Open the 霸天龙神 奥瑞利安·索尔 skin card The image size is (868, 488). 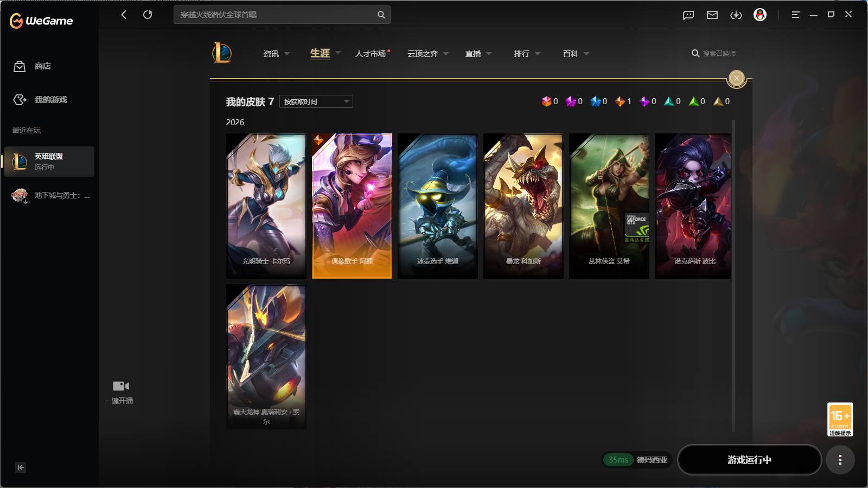pos(266,357)
